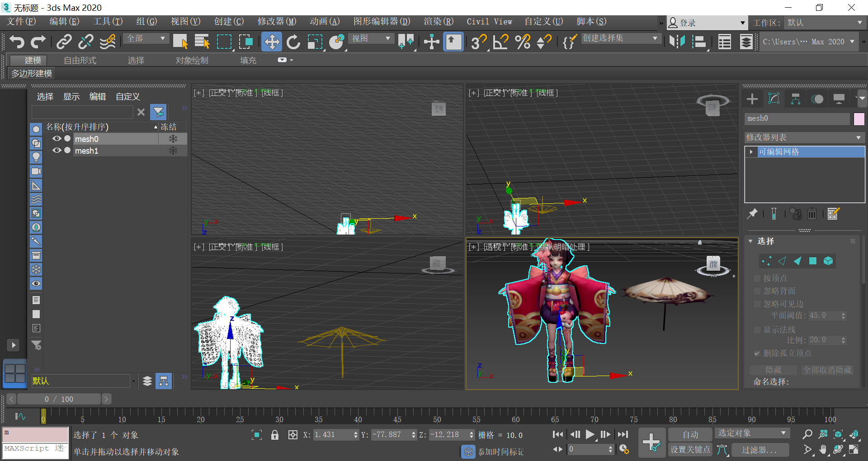Enable the 显示法线 checkbox

[757, 330]
